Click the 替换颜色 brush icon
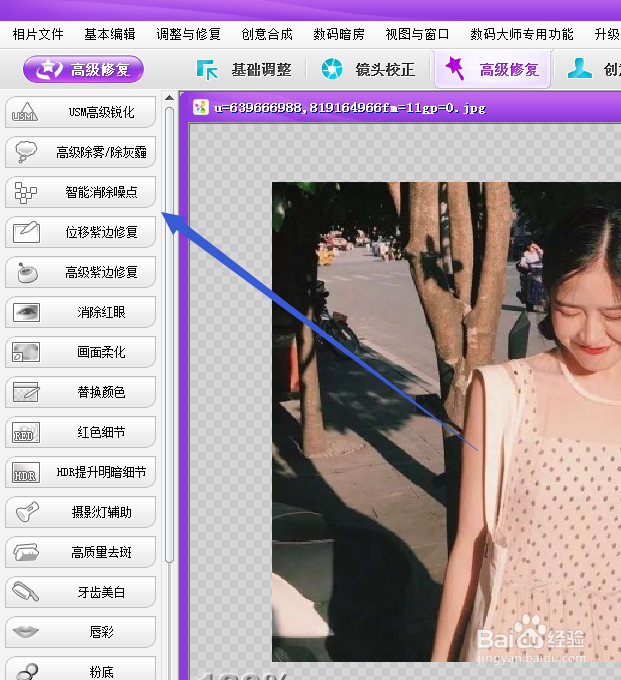The height and width of the screenshot is (680, 621). point(26,392)
